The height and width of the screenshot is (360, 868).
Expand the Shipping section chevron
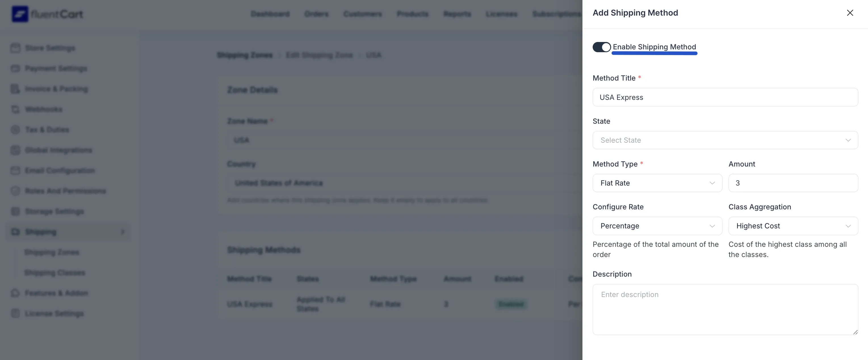[x=122, y=232]
